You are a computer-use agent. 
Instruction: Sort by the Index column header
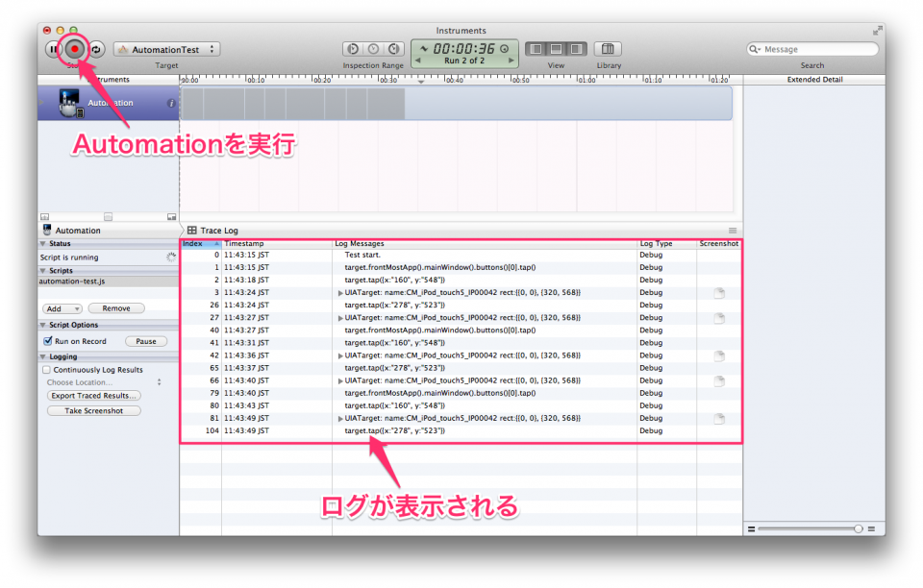click(201, 243)
